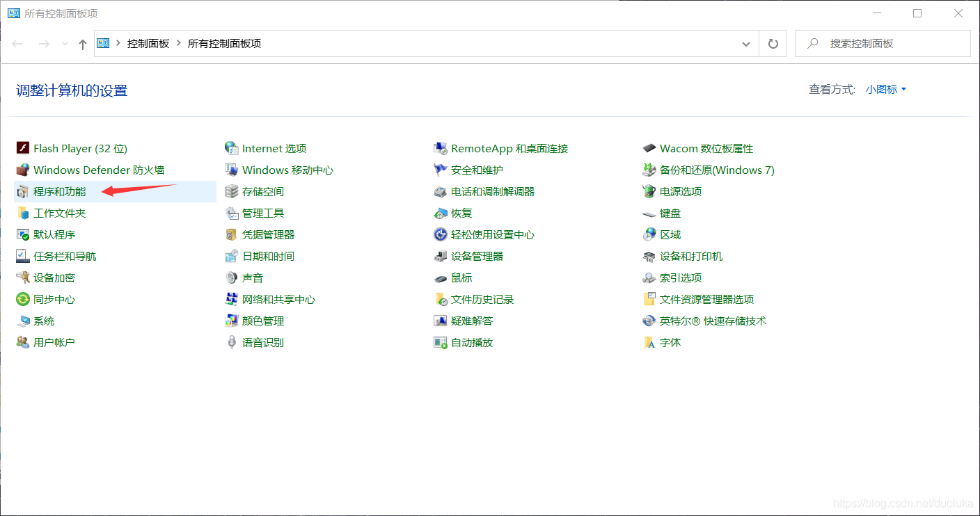Viewport: 980px width, 516px height.
Task: Open the 小图标 view mode dropdown
Action: click(x=886, y=89)
